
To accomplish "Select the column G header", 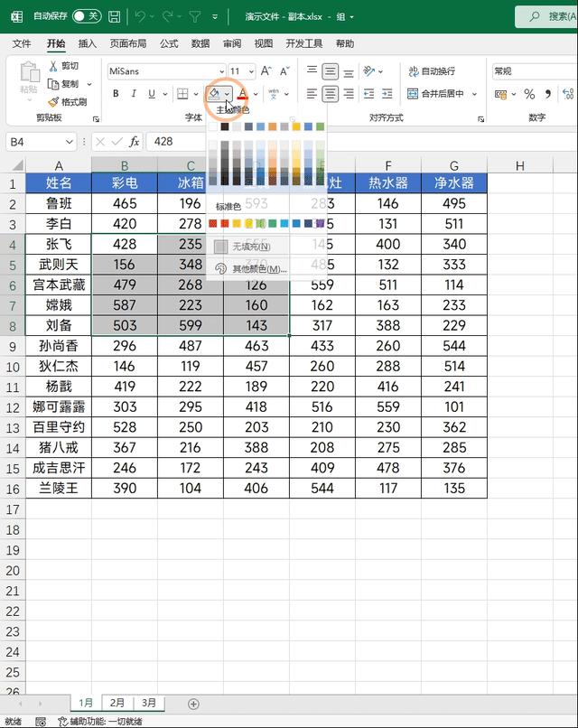I will 454,166.
